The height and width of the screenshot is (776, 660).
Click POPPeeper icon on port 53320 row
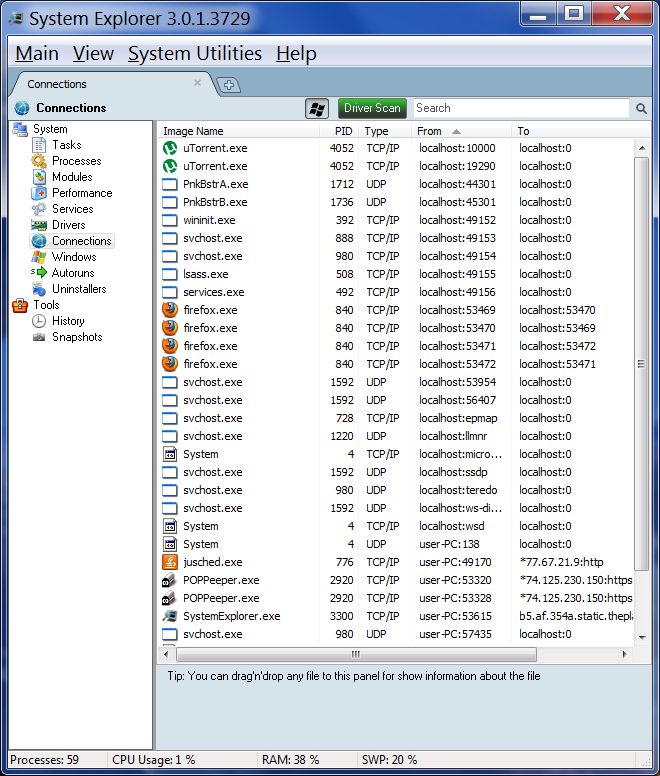[x=170, y=580]
